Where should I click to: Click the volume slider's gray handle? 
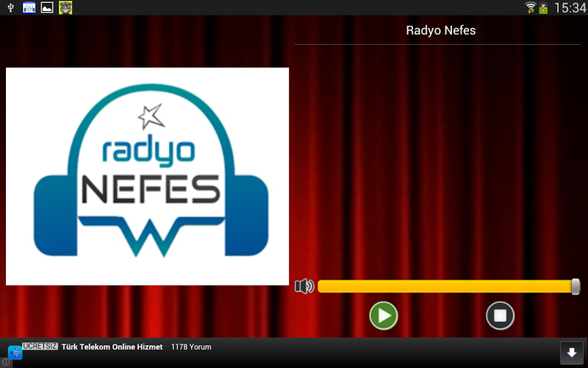(x=576, y=286)
